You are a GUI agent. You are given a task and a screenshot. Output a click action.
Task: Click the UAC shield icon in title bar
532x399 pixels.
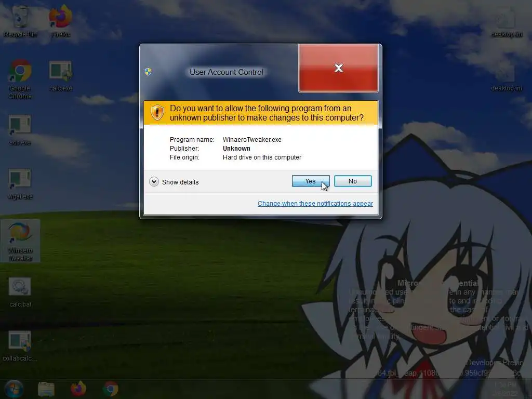click(148, 72)
